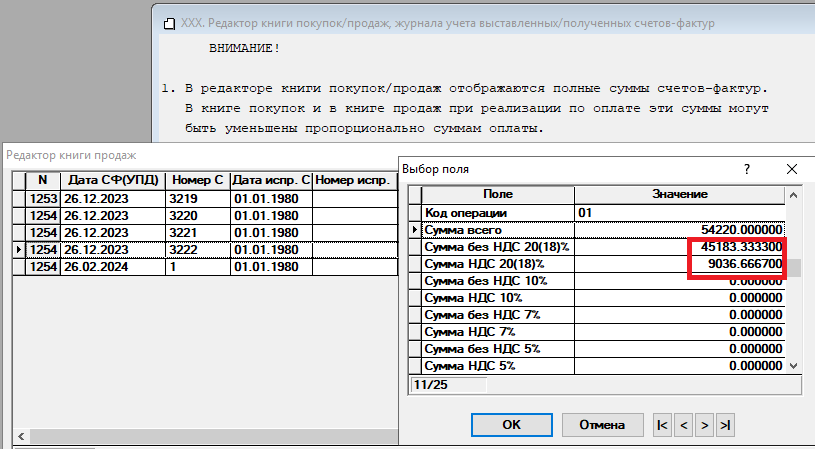815x449 pixels.
Task: Click current row indicator arrow in sales table
Action: 20,249
